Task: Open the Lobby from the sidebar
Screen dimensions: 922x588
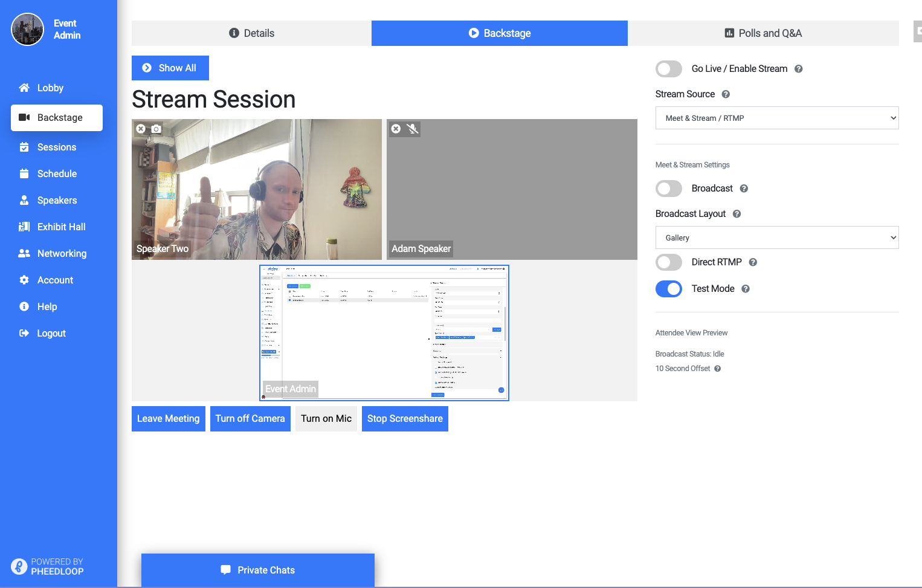Action: pos(51,88)
